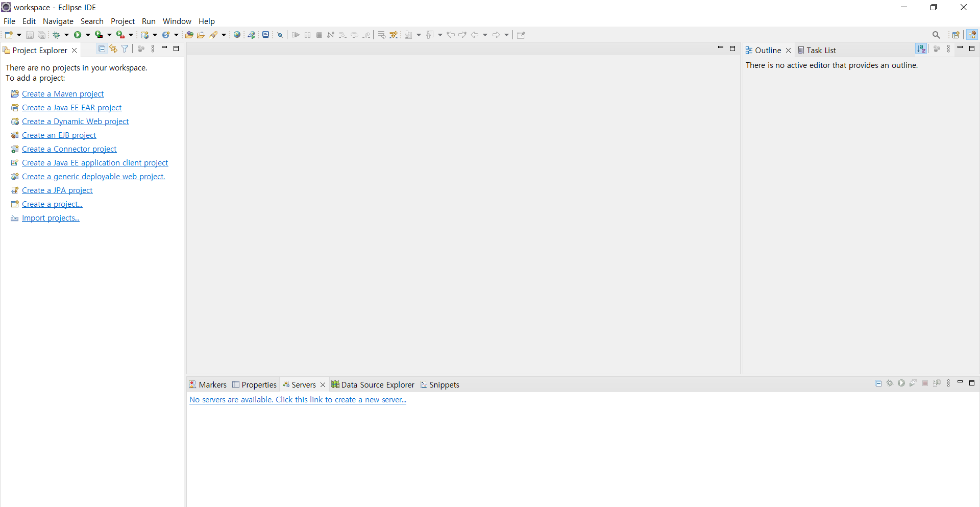This screenshot has height=507, width=980.
Task: Expand the Debug dropdown arrow
Action: tap(66, 35)
